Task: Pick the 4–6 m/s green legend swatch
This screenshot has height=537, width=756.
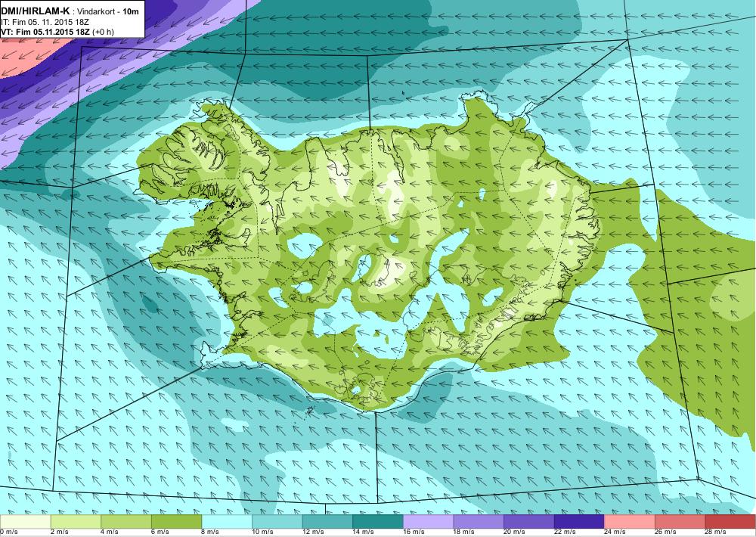Action: point(125,522)
